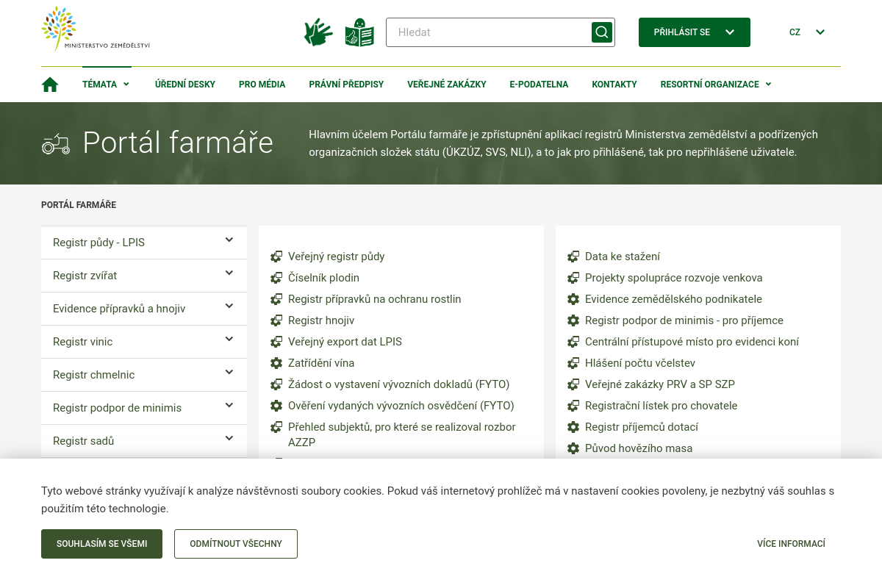The height and width of the screenshot is (588, 882).
Task: Click the icon next to Data ke stažení
Action: pyautogui.click(x=573, y=257)
